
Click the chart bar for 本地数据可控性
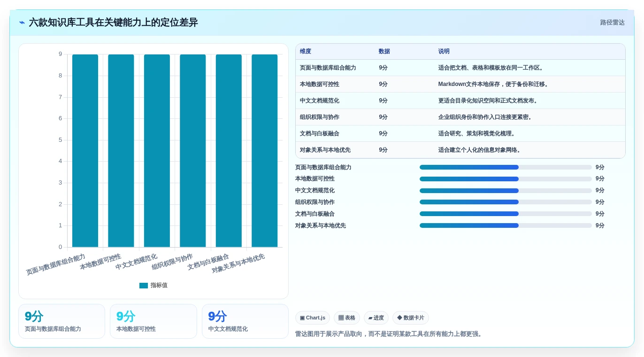pos(121,151)
